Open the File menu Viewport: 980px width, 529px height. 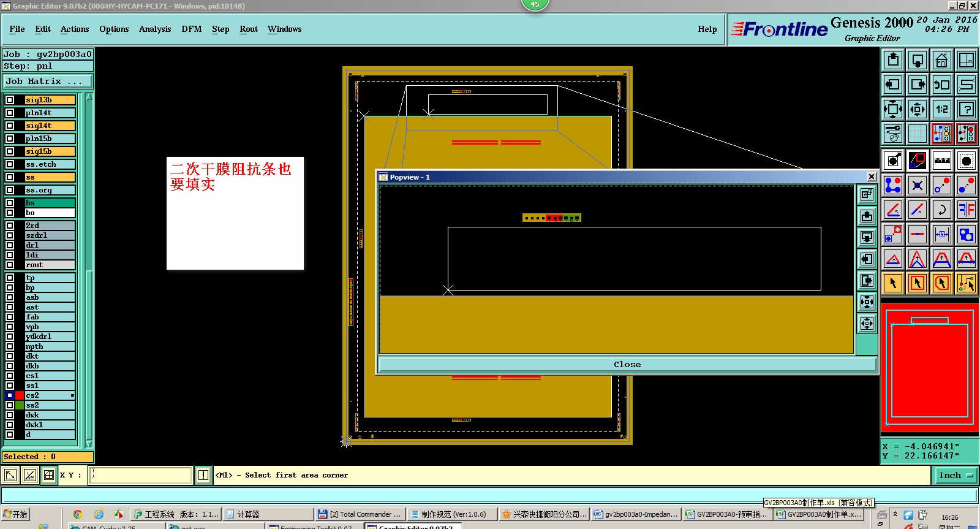coord(17,29)
